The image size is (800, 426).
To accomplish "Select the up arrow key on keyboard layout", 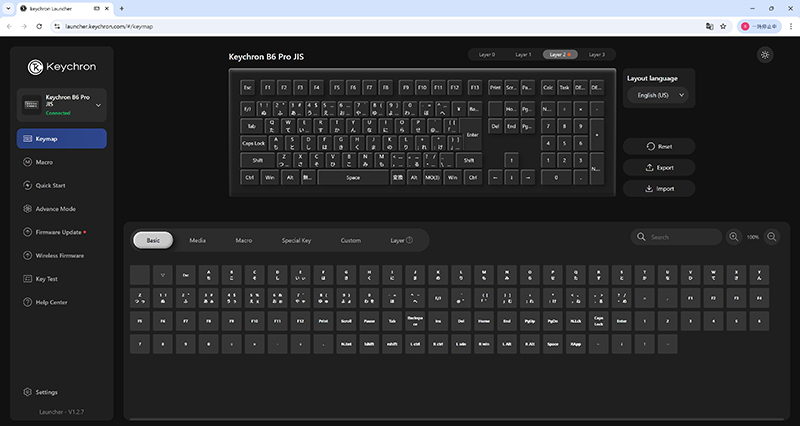I will (511, 160).
